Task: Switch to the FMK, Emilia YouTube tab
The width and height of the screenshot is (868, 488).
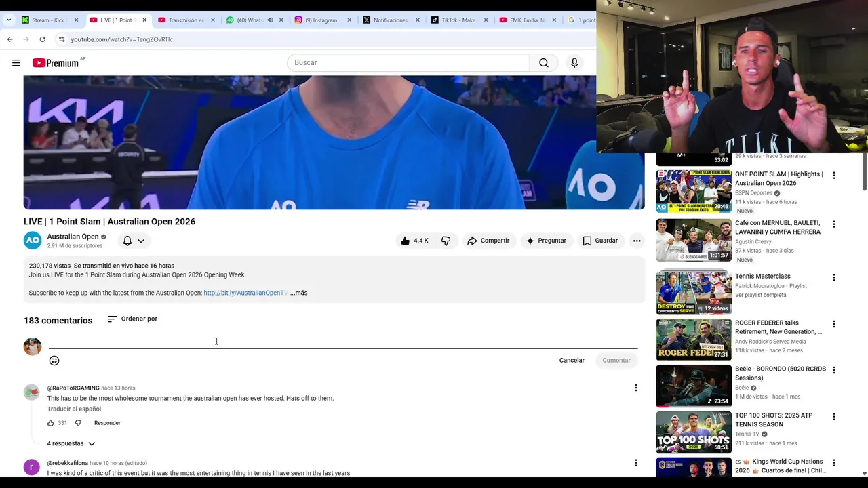Action: (x=528, y=20)
